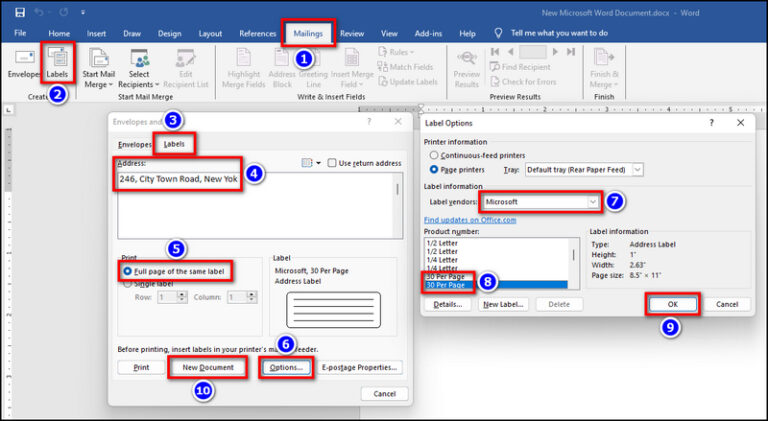Click inside the Address text box
Screen dimensions: 768x421
point(260,205)
